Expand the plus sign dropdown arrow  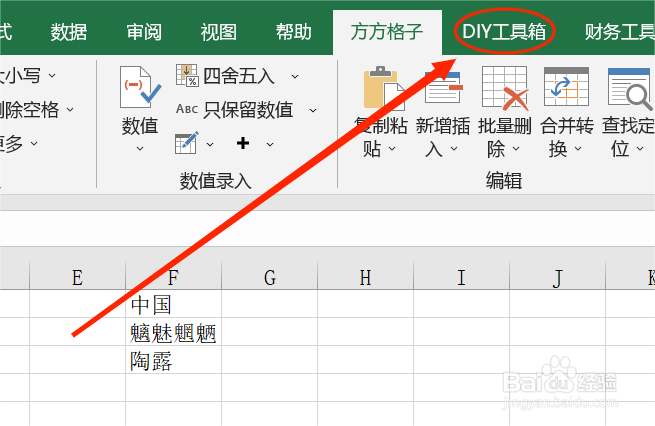(270, 145)
